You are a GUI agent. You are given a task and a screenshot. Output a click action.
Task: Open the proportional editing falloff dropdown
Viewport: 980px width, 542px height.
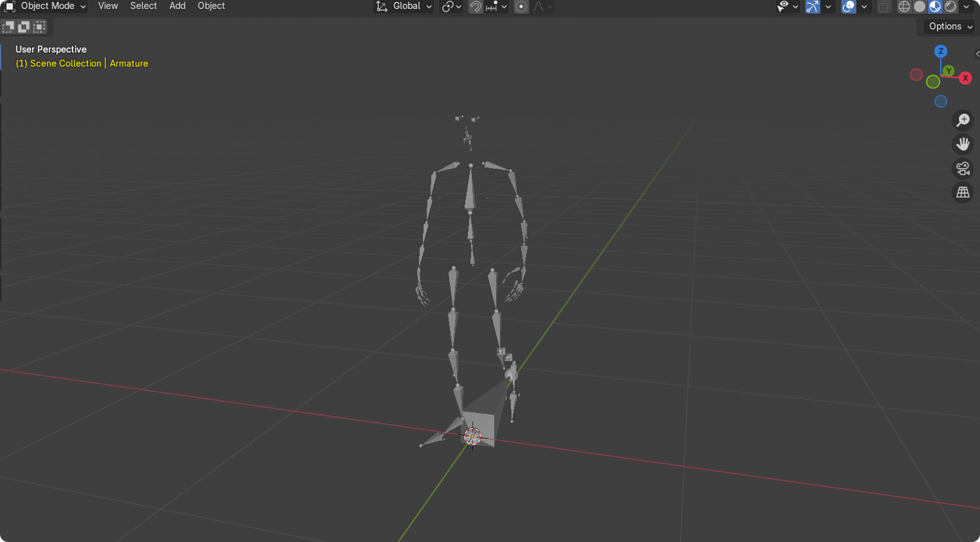(x=543, y=7)
